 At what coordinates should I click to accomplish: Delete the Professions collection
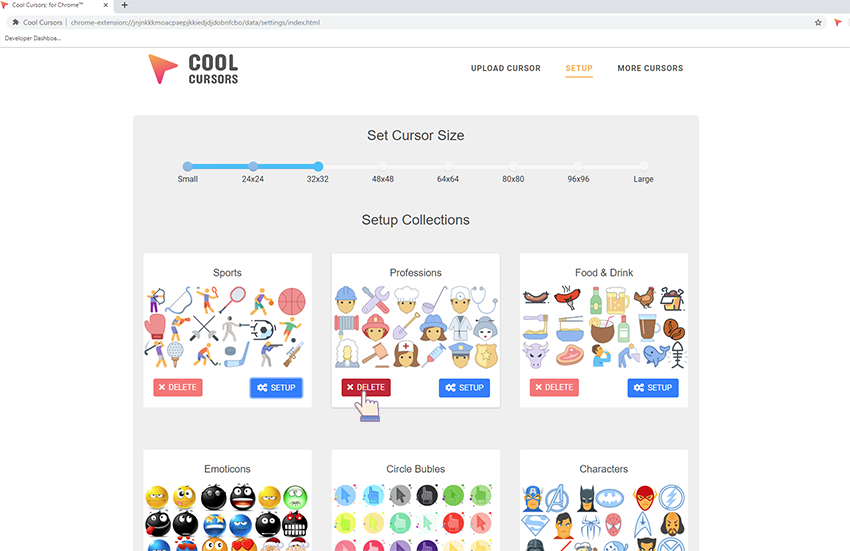click(366, 387)
